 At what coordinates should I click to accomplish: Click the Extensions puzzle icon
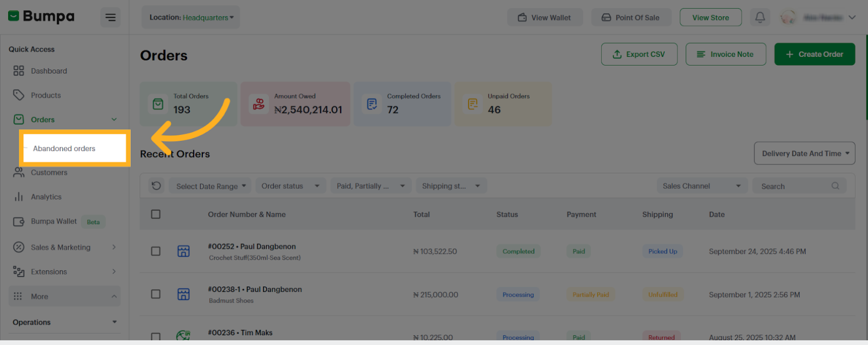coord(19,271)
